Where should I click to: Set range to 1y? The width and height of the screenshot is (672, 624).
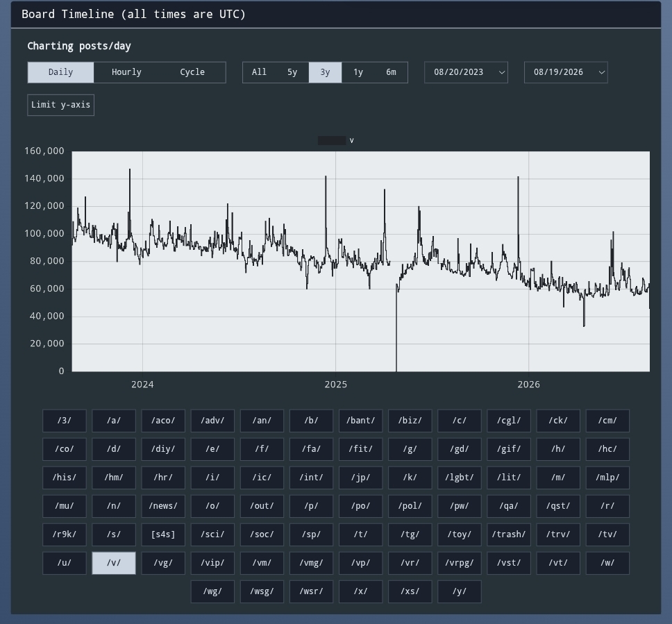(358, 72)
